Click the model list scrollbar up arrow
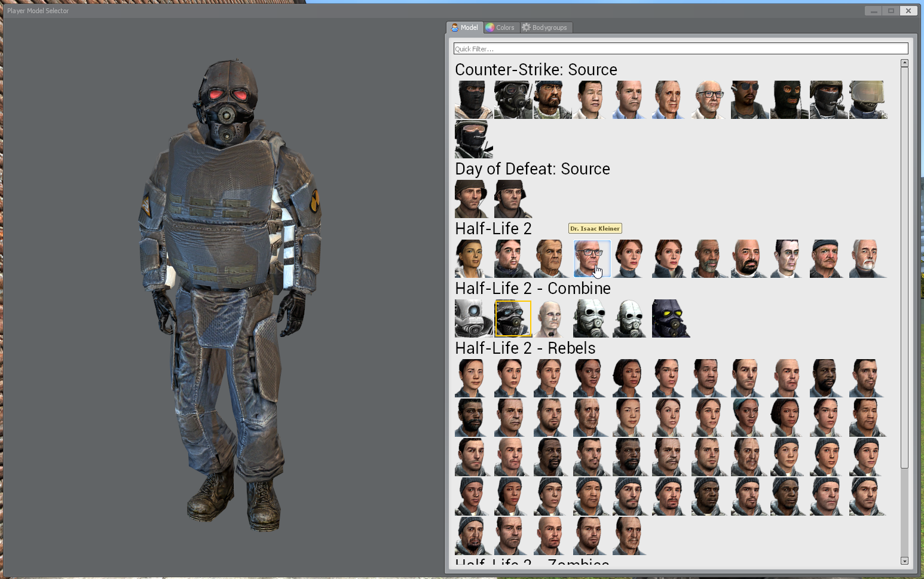Image resolution: width=924 pixels, height=579 pixels. tap(904, 63)
